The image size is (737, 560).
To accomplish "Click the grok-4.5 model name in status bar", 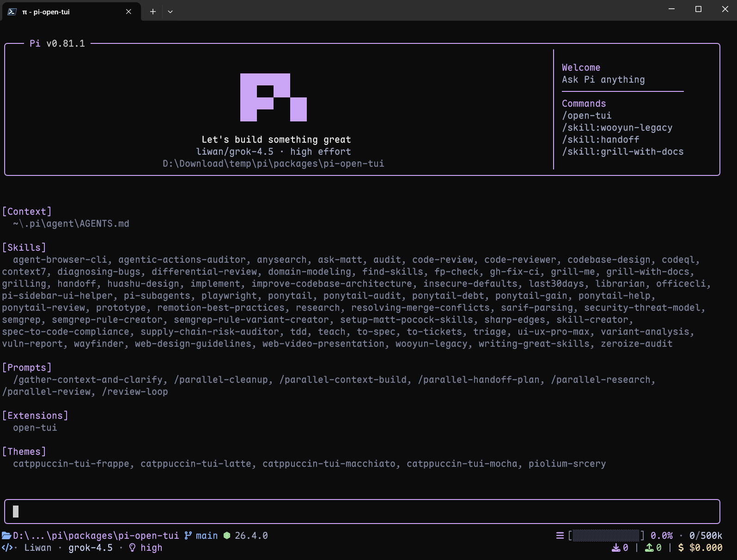I will 91,548.
